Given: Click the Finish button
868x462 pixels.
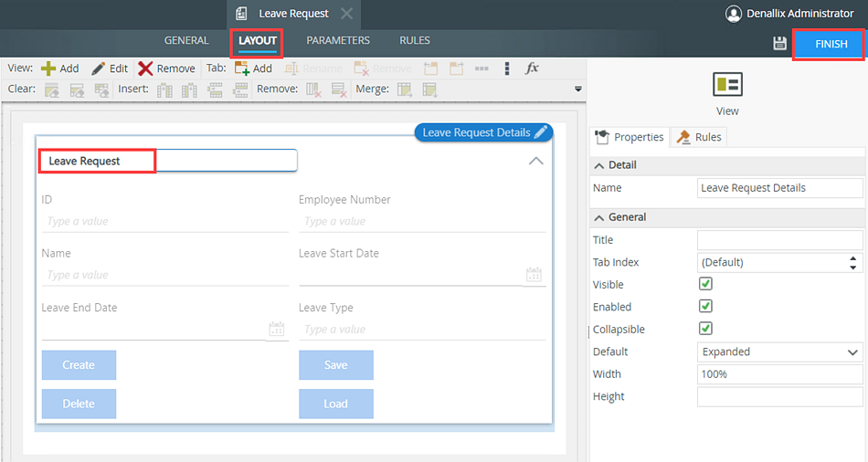Looking at the screenshot, I should (831, 44).
